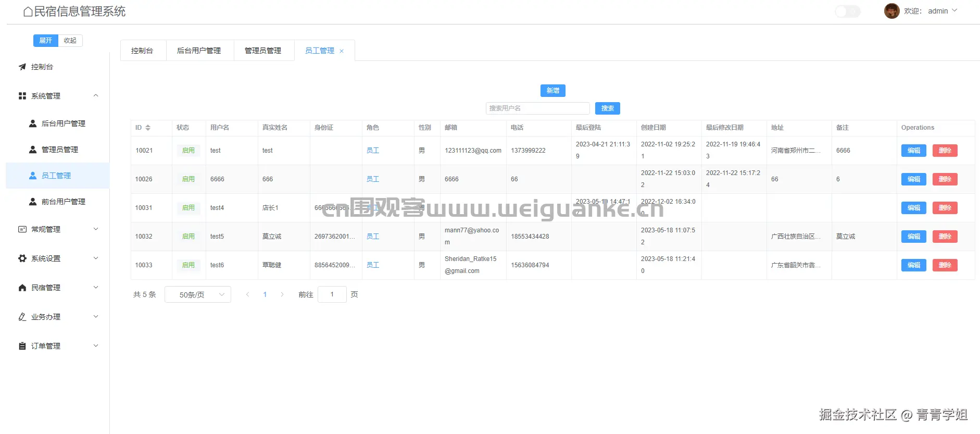Click the 共 5 条 total count text
The width and height of the screenshot is (980, 434).
pyautogui.click(x=145, y=294)
